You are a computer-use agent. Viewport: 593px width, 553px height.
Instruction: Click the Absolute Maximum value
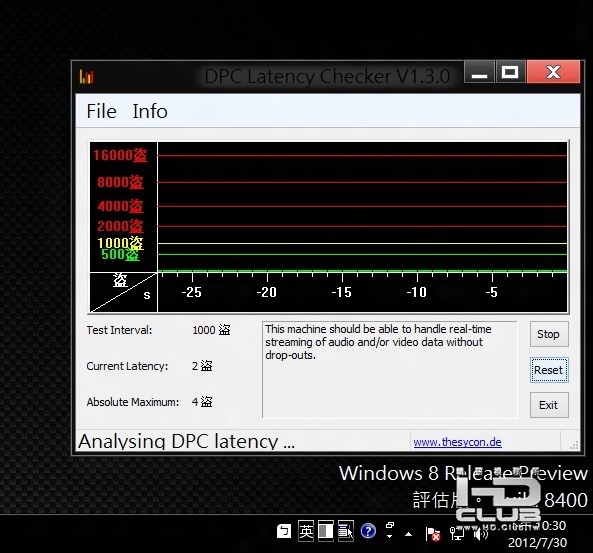[202, 402]
